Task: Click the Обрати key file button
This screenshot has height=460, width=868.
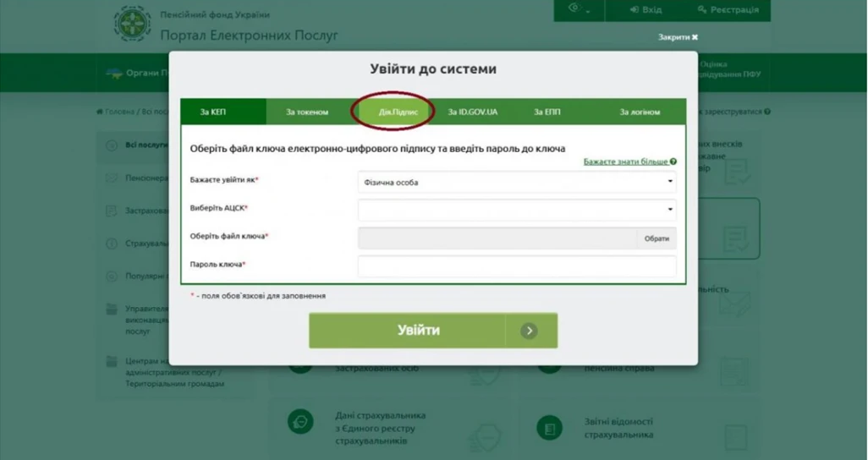Action: 656,238
